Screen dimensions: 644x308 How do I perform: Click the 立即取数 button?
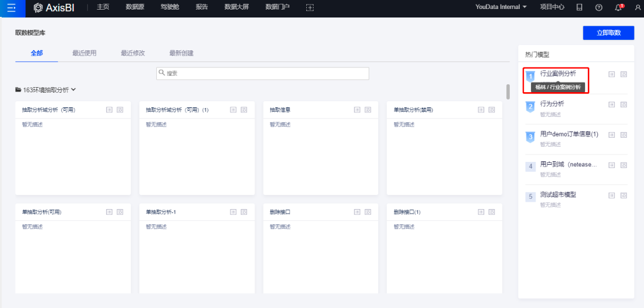pos(609,33)
